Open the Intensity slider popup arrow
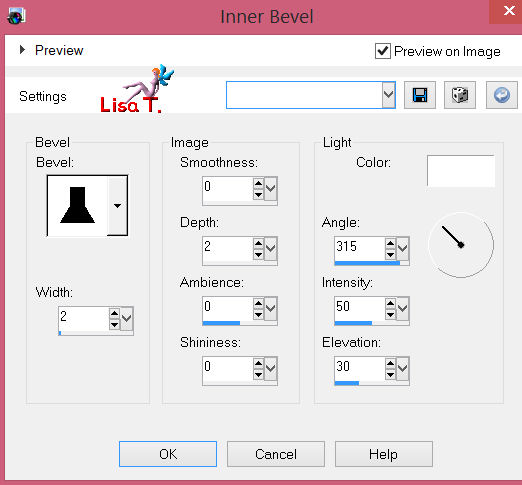This screenshot has width=522, height=485. (x=403, y=308)
